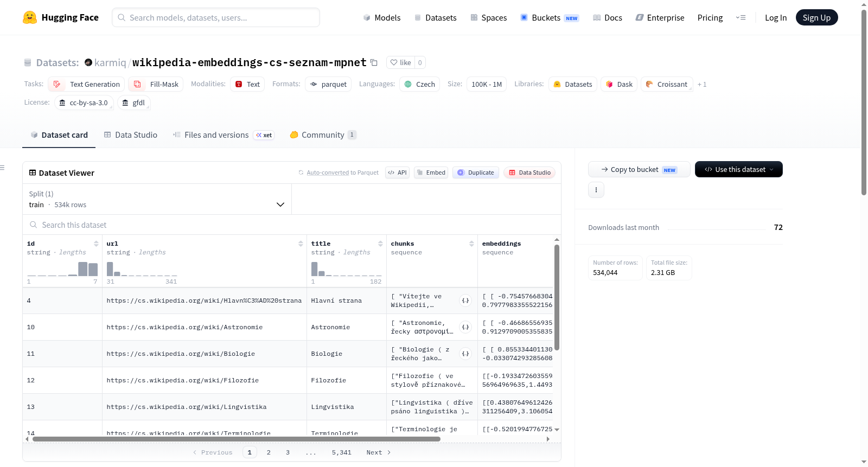The height and width of the screenshot is (467, 868).
Task: Click the Embed button
Action: pyautogui.click(x=431, y=172)
